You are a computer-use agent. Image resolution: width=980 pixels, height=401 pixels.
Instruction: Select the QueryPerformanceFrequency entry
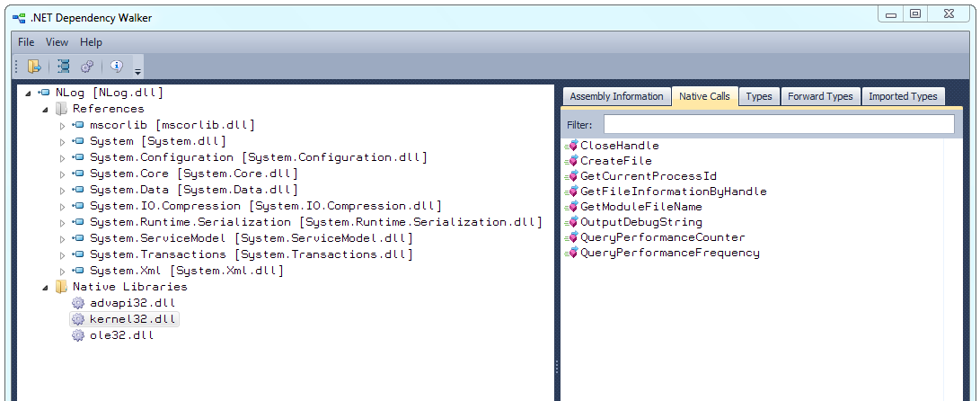(x=670, y=253)
